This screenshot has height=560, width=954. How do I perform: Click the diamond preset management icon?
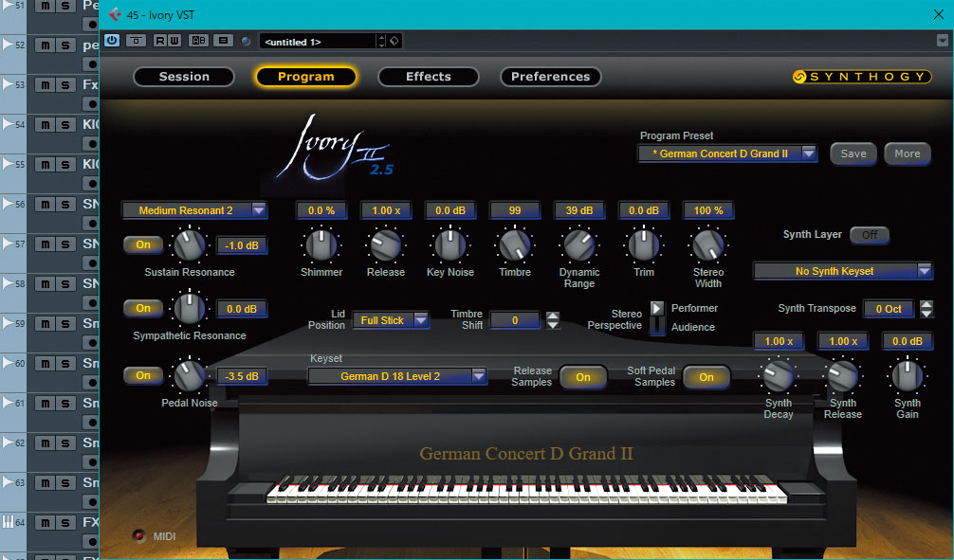point(394,41)
